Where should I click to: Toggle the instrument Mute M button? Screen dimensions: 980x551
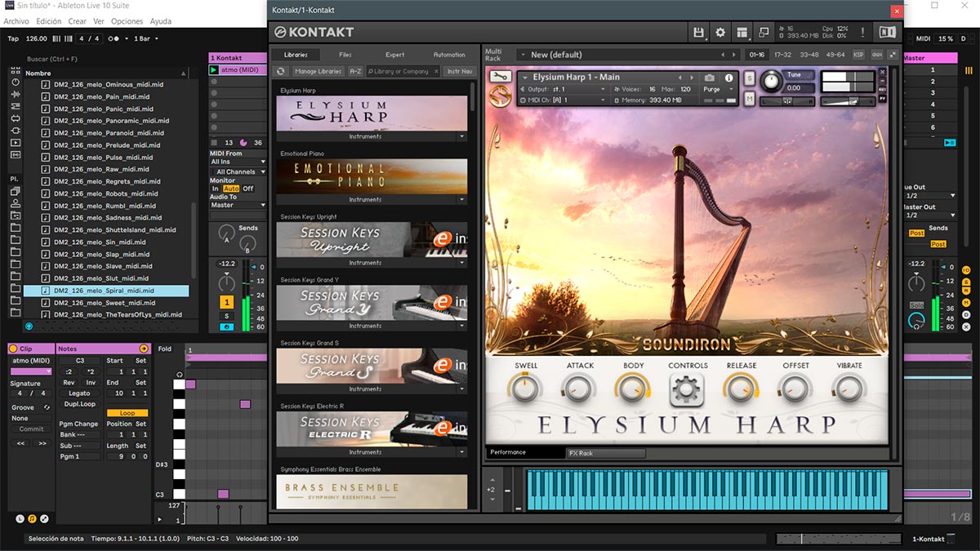(750, 99)
